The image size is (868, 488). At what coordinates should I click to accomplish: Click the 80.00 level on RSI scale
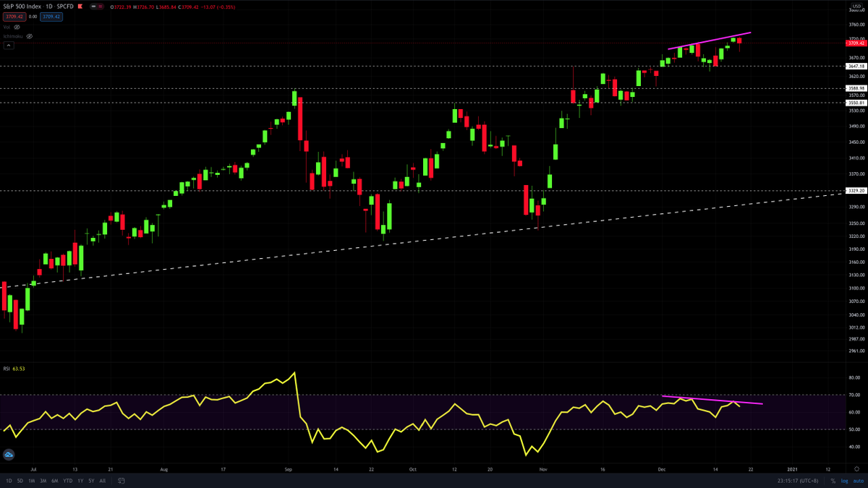[854, 377]
